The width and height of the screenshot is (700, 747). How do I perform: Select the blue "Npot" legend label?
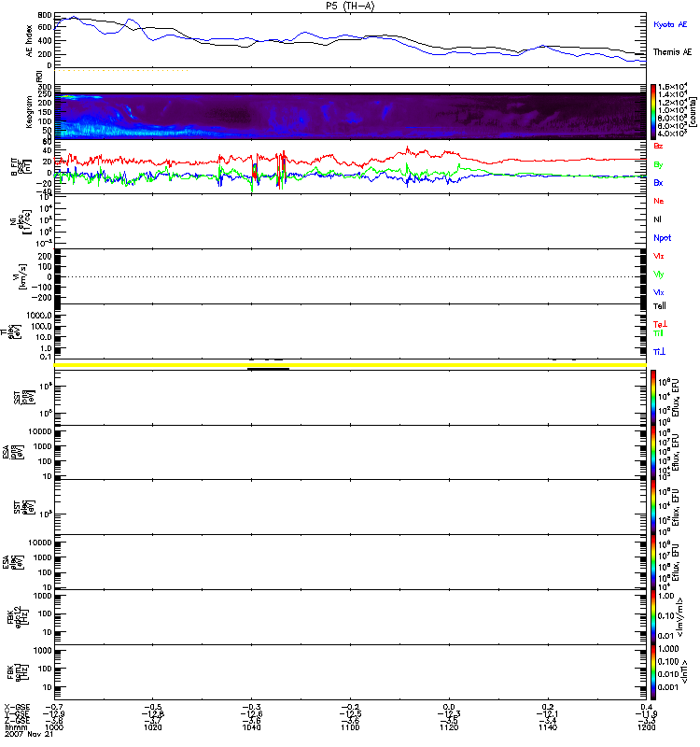click(663, 238)
